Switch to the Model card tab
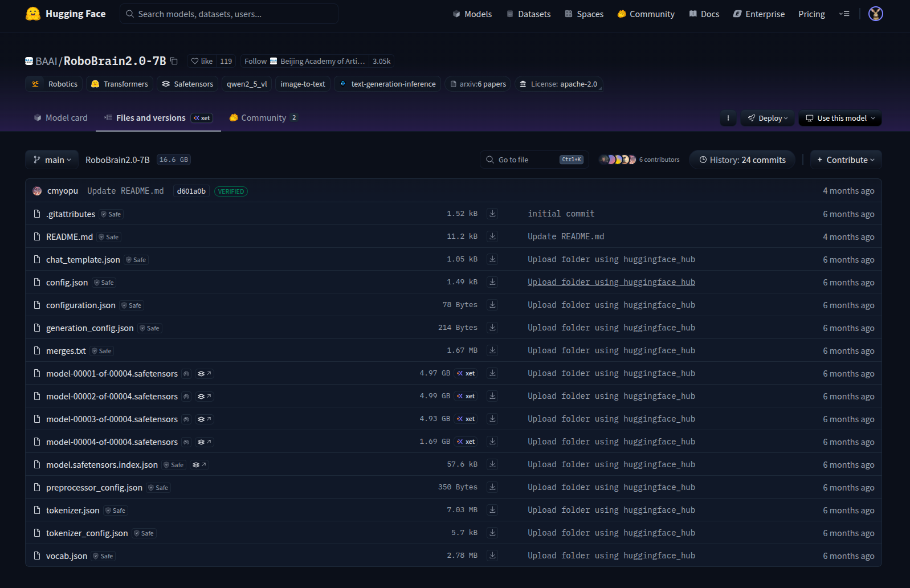This screenshot has width=910, height=588. coord(60,118)
